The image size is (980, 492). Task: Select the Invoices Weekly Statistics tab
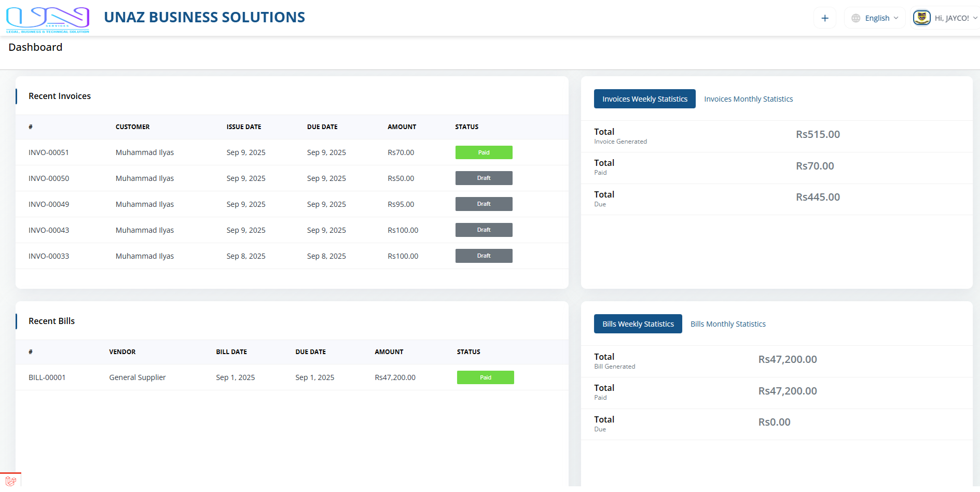coord(644,99)
